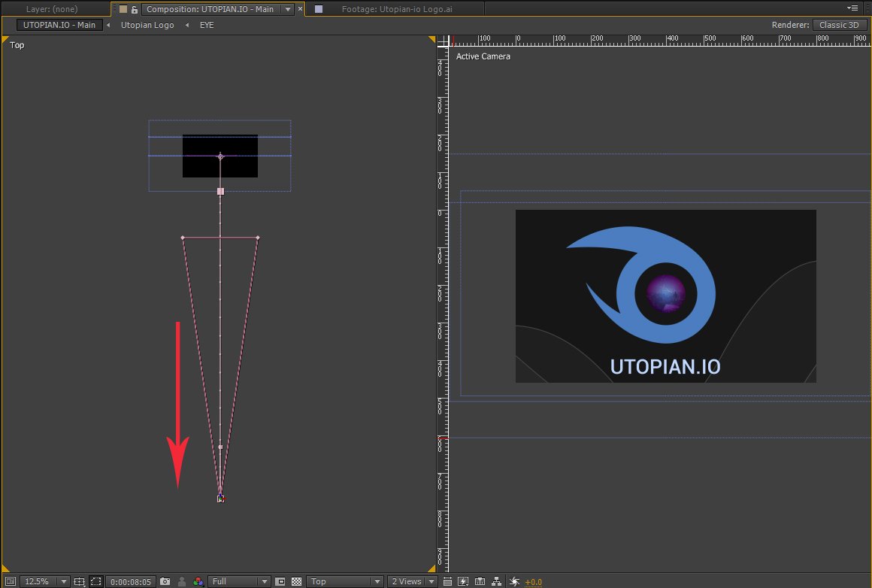Open the Show Channel color management icon

(198, 581)
